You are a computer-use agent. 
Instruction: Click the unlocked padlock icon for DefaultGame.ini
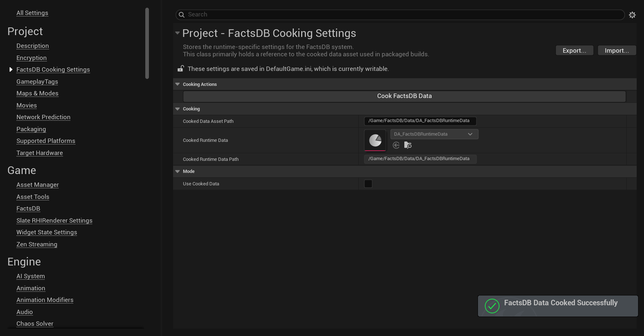[x=180, y=68]
